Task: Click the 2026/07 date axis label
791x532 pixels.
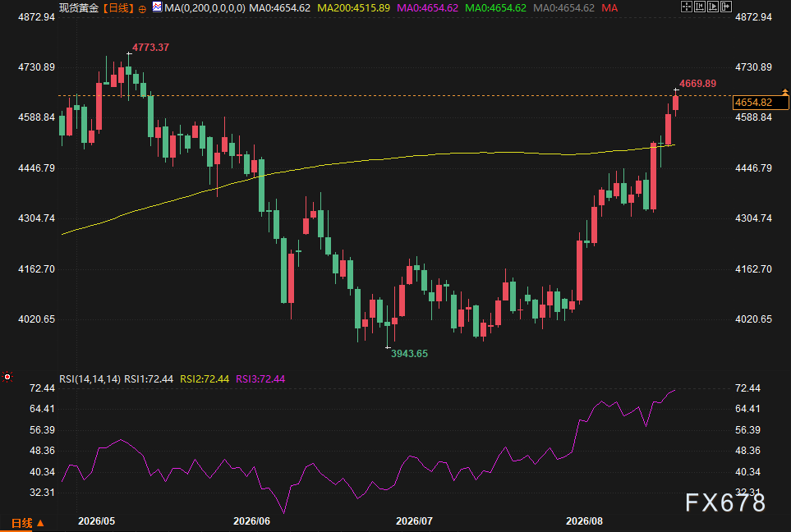Action: [x=414, y=521]
